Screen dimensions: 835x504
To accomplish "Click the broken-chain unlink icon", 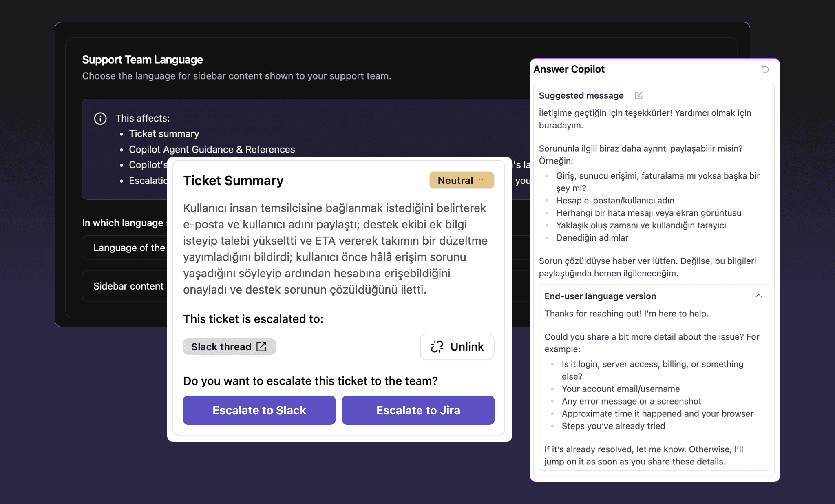I will 436,346.
